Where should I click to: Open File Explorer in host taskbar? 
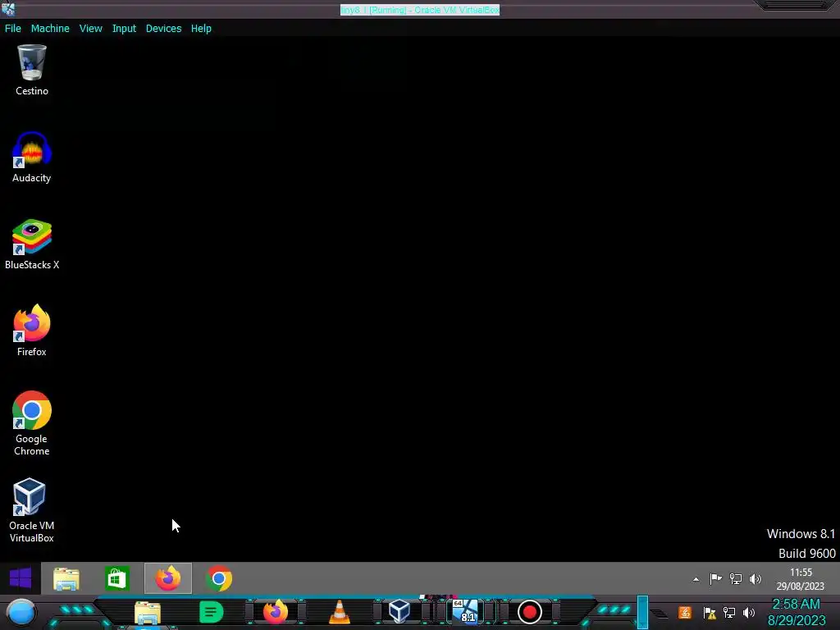148,613
